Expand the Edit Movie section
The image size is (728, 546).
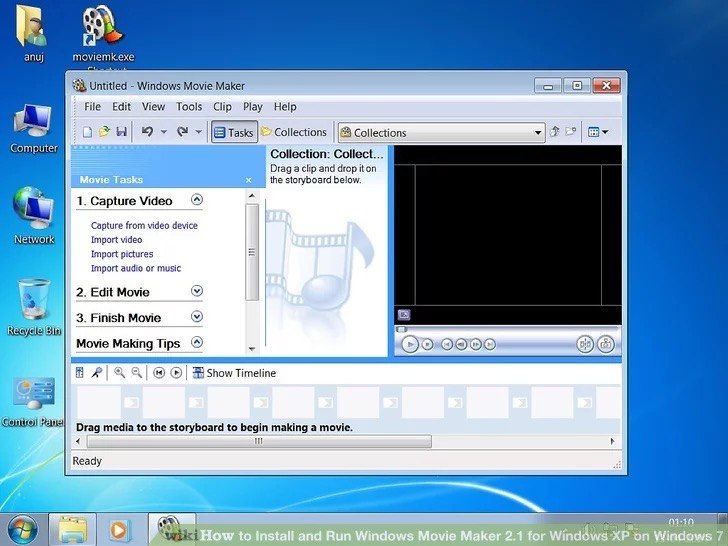pos(197,291)
